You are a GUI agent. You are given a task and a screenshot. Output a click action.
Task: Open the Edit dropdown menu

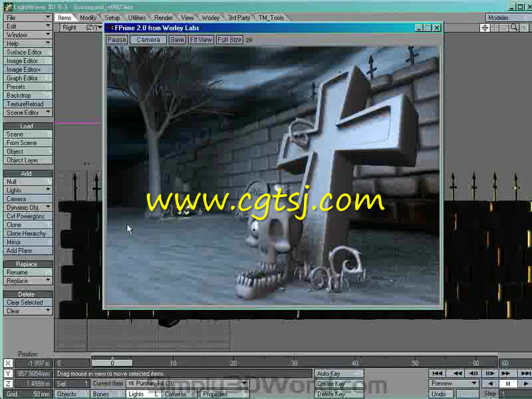point(28,26)
